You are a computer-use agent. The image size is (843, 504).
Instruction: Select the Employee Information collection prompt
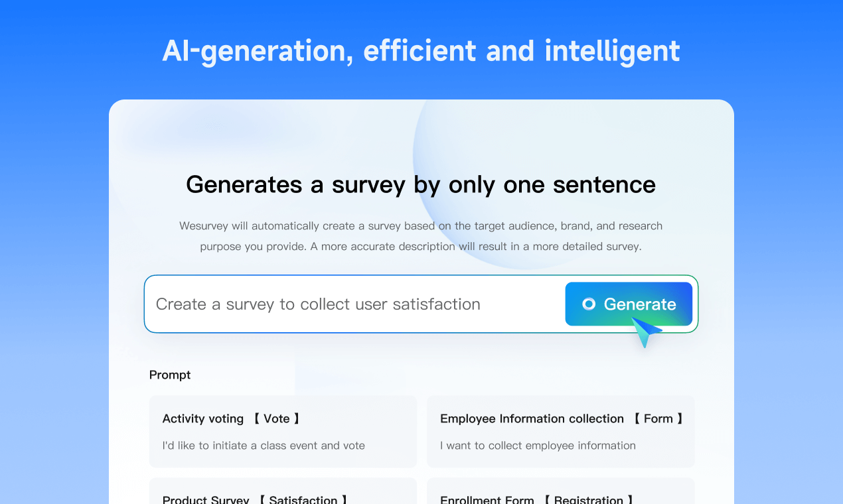(561, 432)
